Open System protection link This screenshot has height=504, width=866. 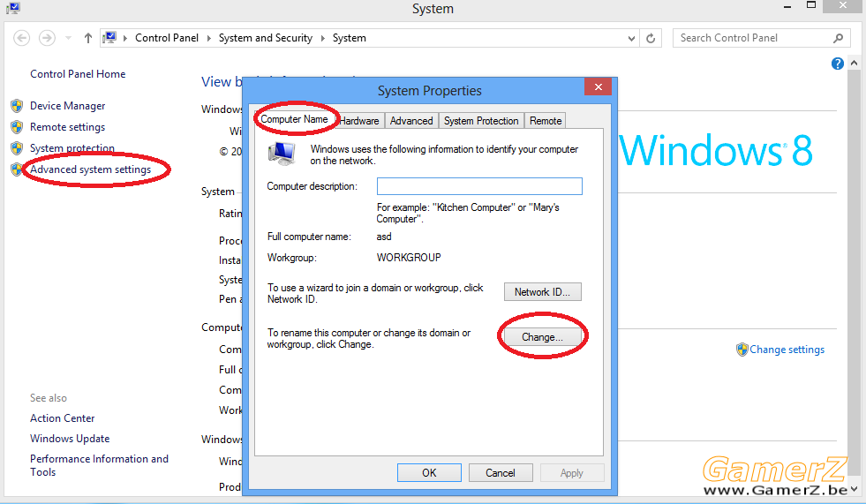tap(72, 148)
